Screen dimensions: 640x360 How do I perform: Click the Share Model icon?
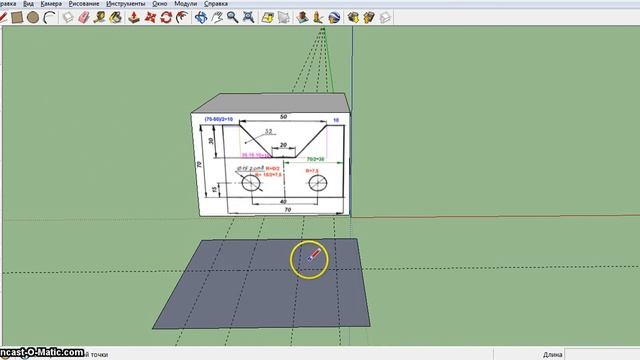pyautogui.click(x=369, y=18)
